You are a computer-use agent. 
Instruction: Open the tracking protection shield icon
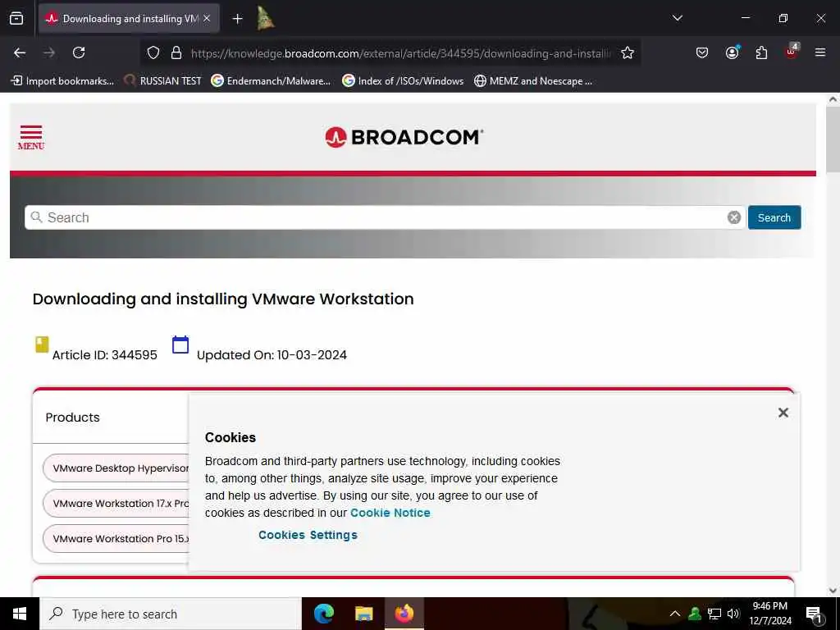click(153, 52)
